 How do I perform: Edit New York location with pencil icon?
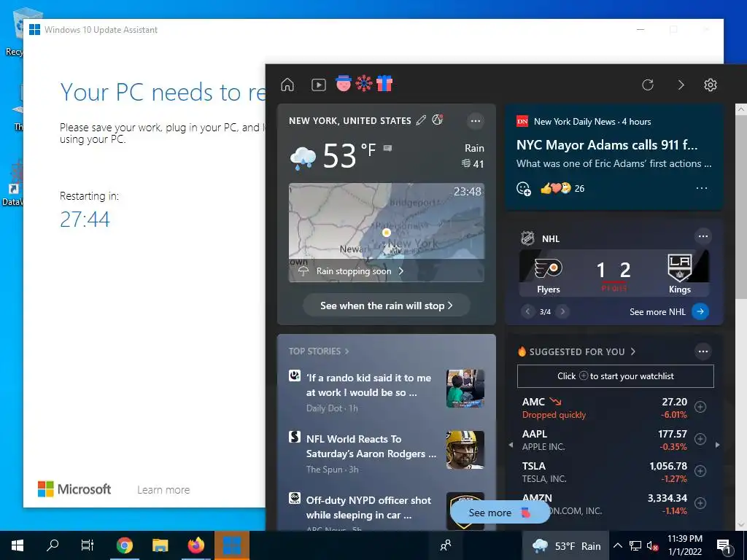(x=421, y=120)
